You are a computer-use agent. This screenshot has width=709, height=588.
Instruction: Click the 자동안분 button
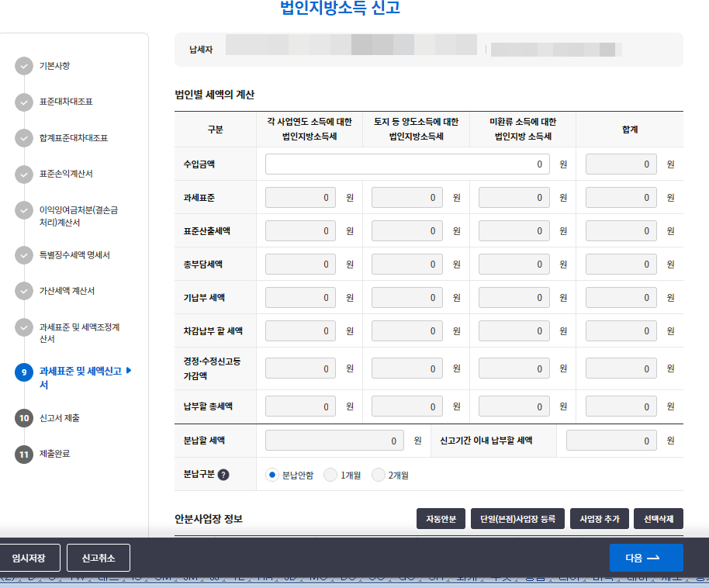(441, 518)
